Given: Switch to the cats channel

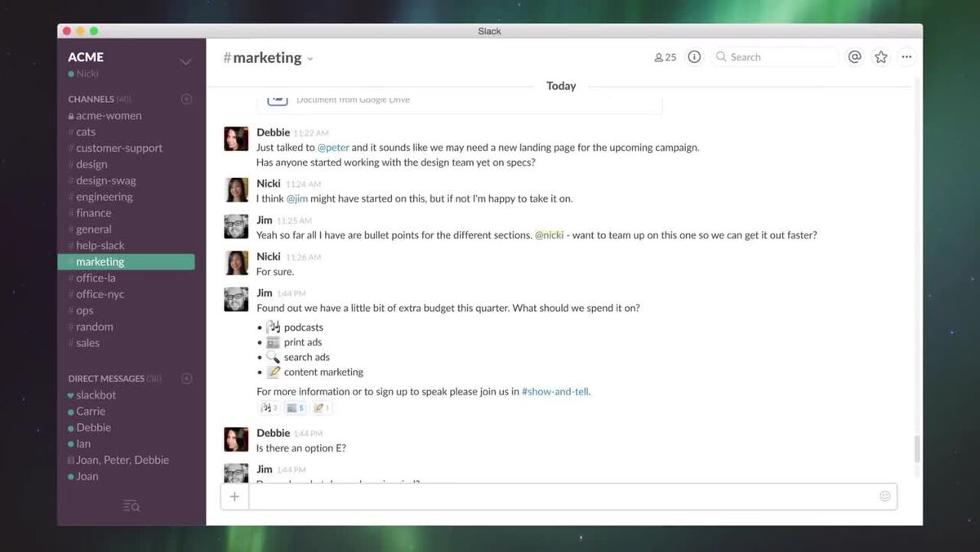Looking at the screenshot, I should coord(85,132).
